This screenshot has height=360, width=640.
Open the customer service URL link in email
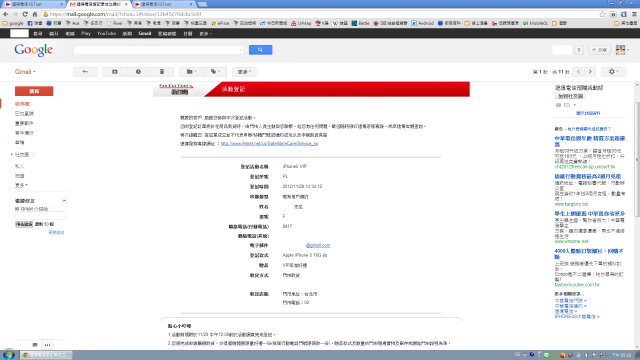click(x=269, y=144)
